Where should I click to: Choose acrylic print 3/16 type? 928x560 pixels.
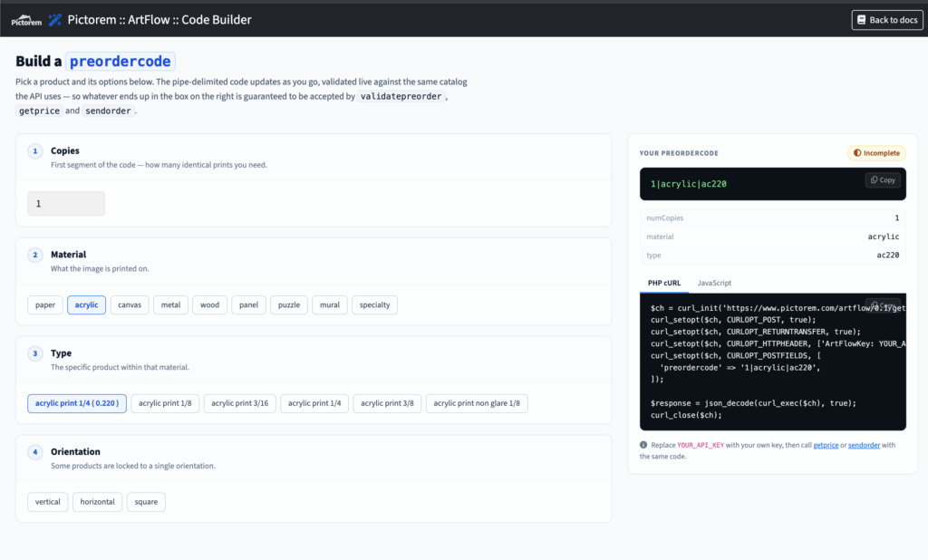point(239,403)
